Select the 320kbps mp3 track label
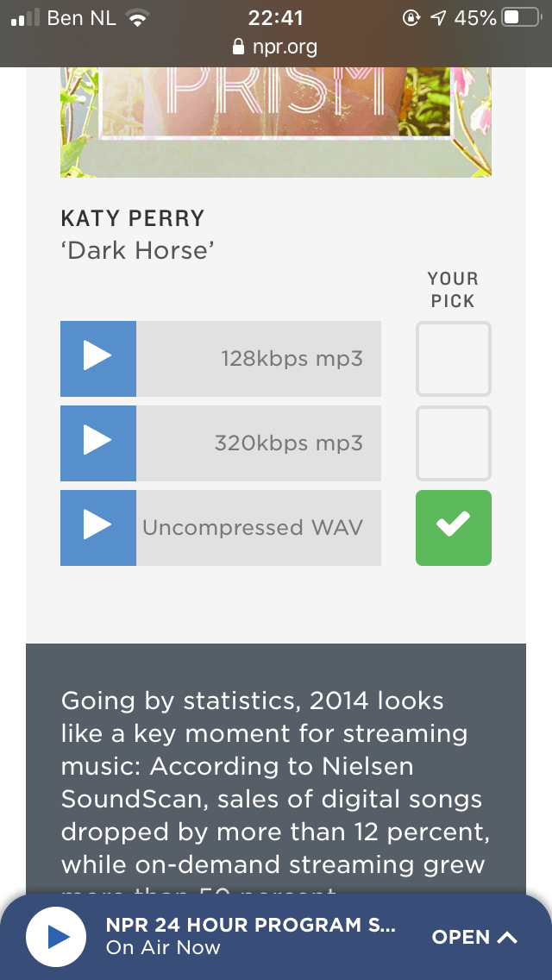 tap(289, 443)
